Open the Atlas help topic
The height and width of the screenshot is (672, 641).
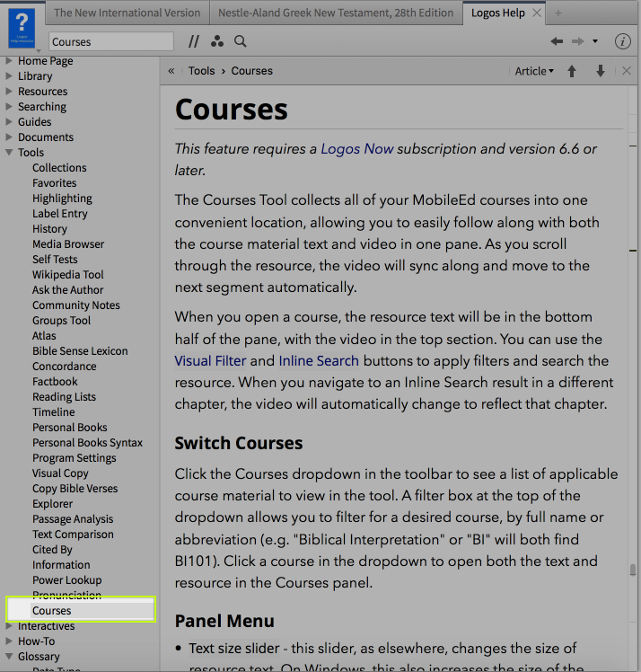click(44, 336)
